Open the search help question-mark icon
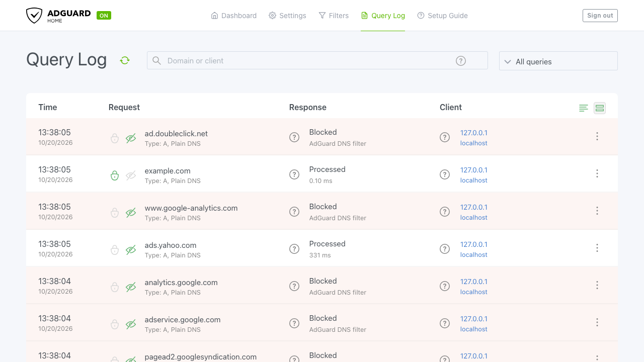 pos(461,61)
